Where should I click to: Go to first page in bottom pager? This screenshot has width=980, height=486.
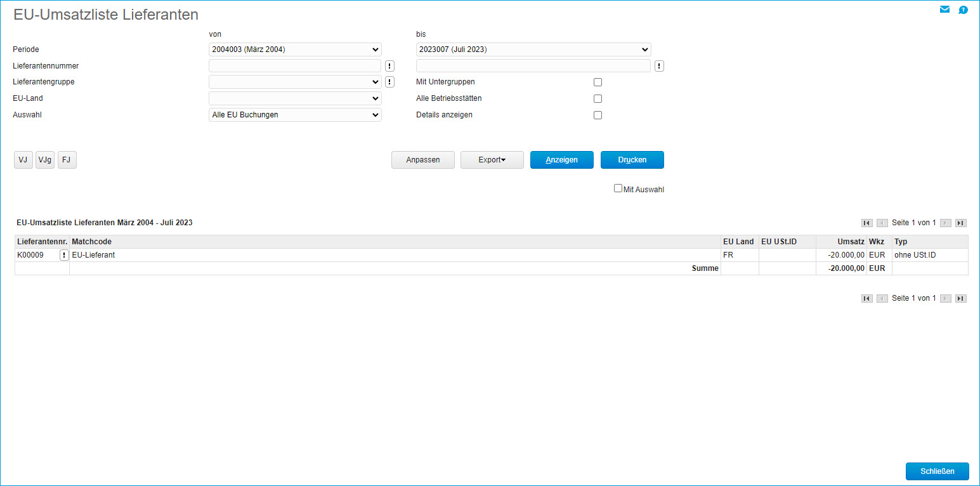[866, 298]
